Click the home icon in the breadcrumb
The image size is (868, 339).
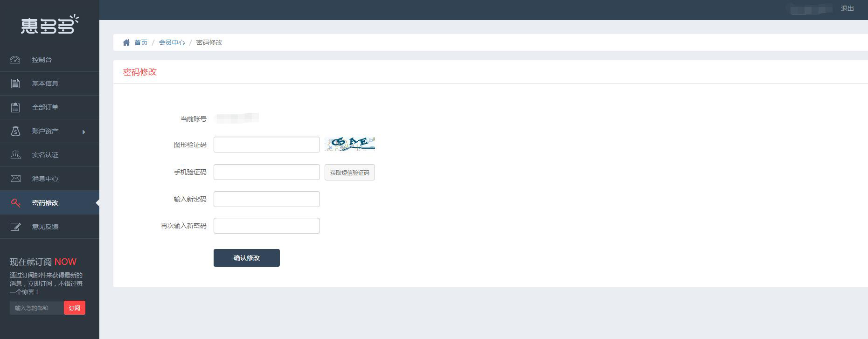pos(126,42)
